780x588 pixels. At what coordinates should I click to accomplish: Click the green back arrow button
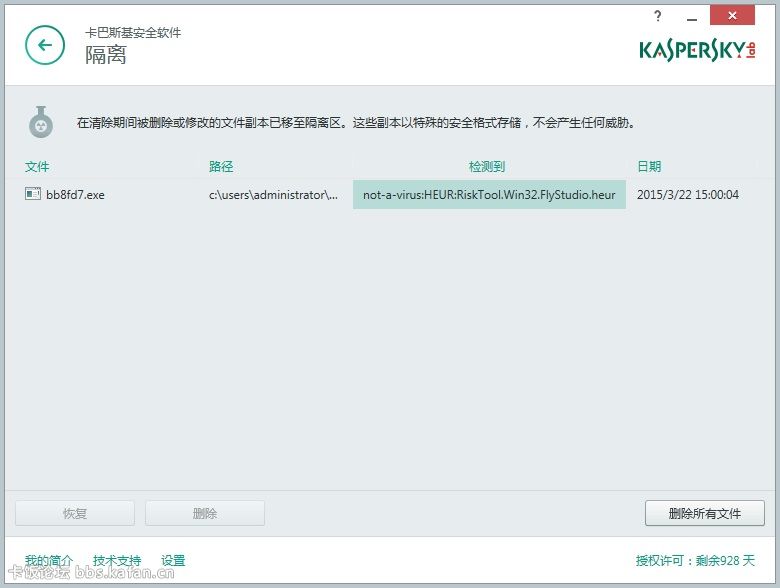[44, 45]
